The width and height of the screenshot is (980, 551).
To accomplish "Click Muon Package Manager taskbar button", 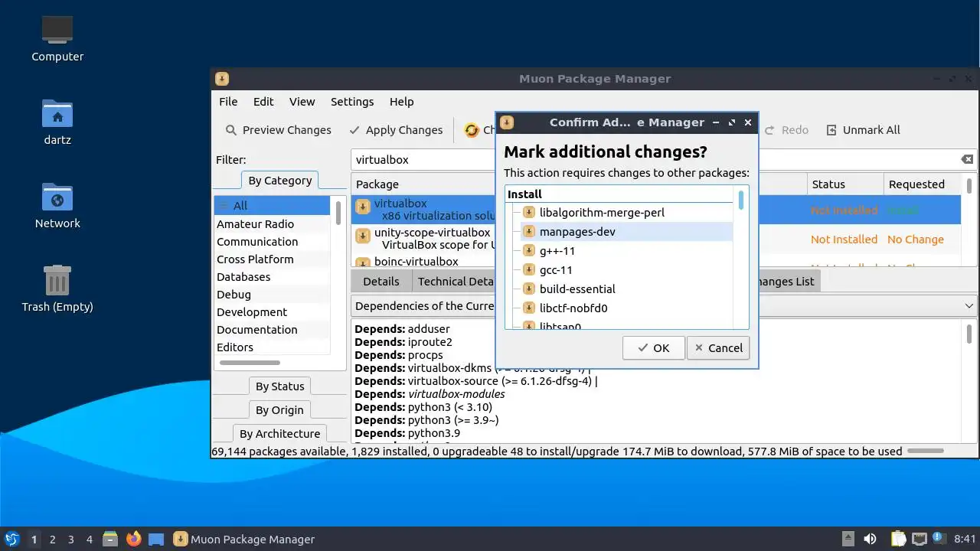I will point(244,539).
